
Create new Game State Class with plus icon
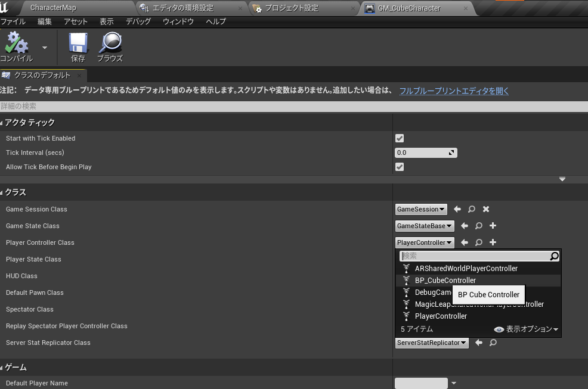(493, 226)
